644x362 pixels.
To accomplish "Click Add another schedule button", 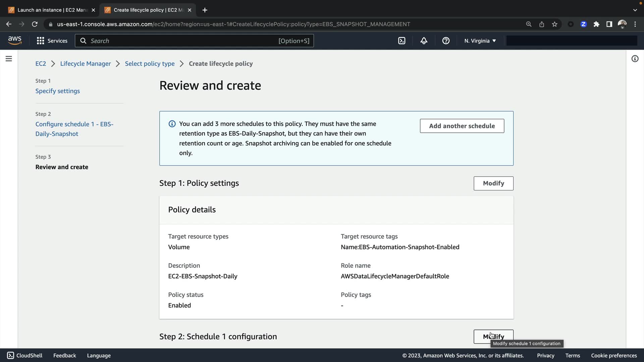I will coord(462,126).
